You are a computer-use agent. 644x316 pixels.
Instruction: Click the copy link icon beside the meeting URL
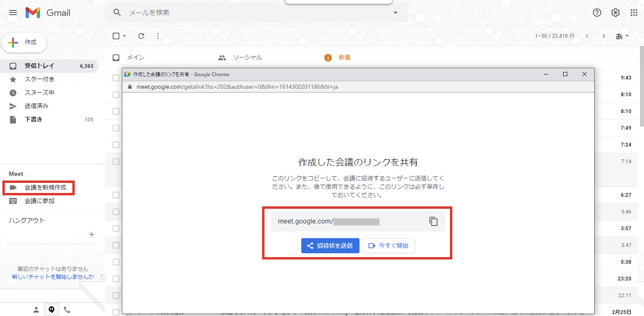pos(433,221)
